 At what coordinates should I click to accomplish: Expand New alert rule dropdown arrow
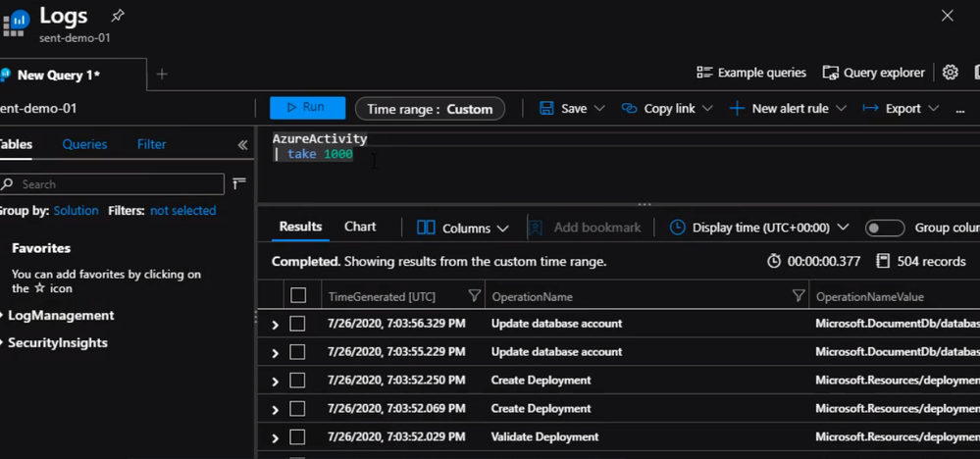[842, 109]
